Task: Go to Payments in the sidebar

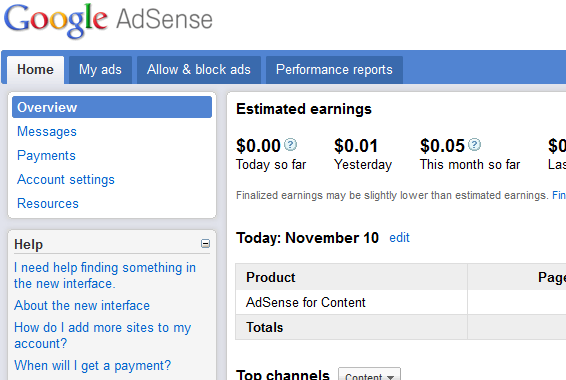Action: (x=46, y=156)
